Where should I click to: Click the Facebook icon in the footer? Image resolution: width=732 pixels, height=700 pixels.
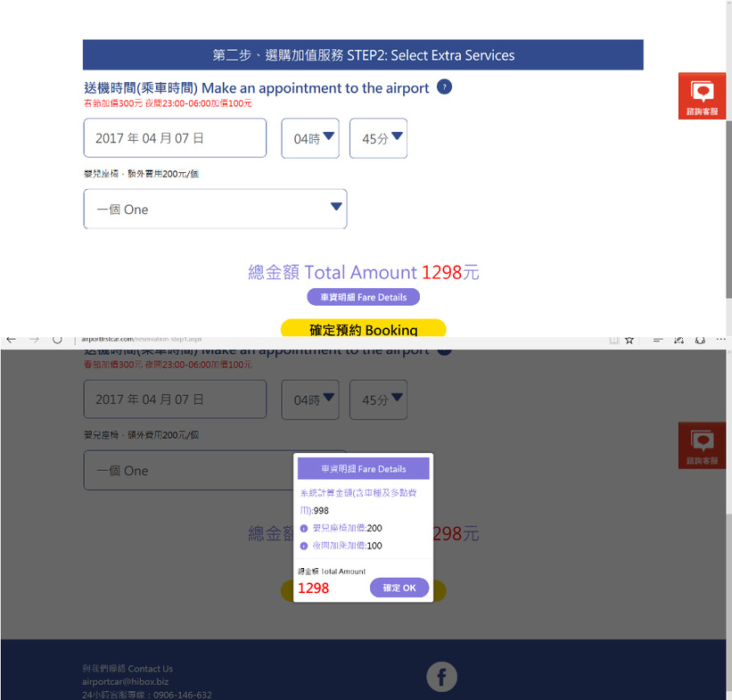point(441,677)
